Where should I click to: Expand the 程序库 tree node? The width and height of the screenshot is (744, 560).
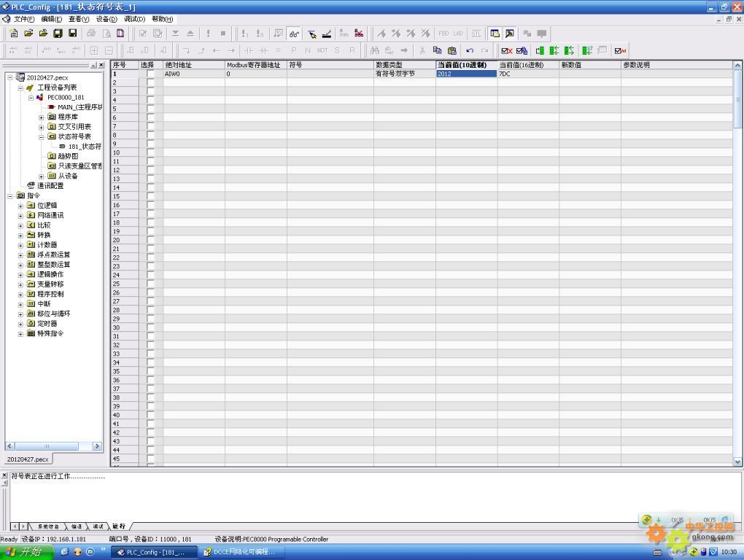pos(42,117)
